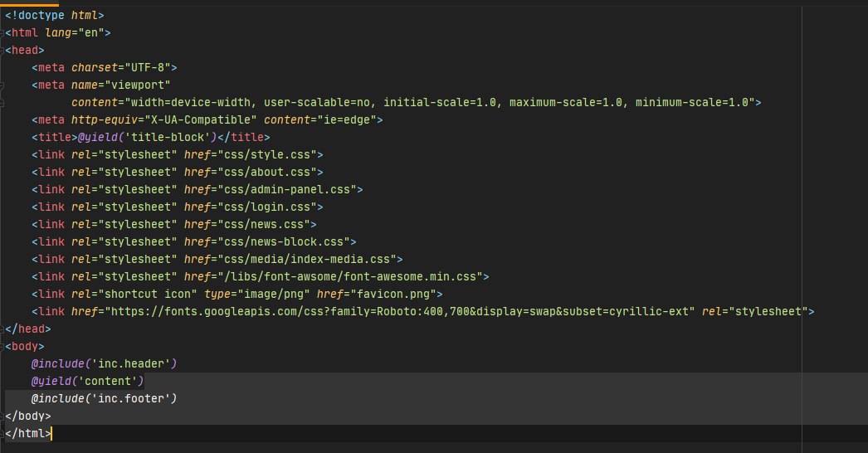Click the fold marker beside closing body tag
868x453 pixels.
point(2,416)
